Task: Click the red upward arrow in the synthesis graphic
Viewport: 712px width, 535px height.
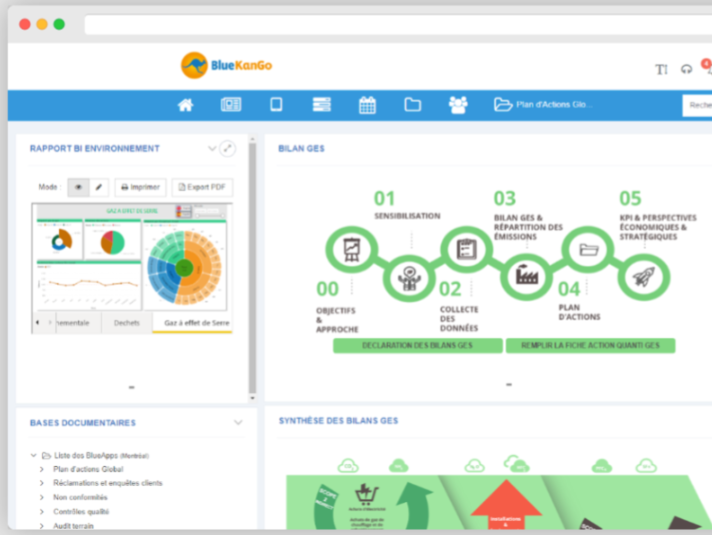Action: [506, 504]
